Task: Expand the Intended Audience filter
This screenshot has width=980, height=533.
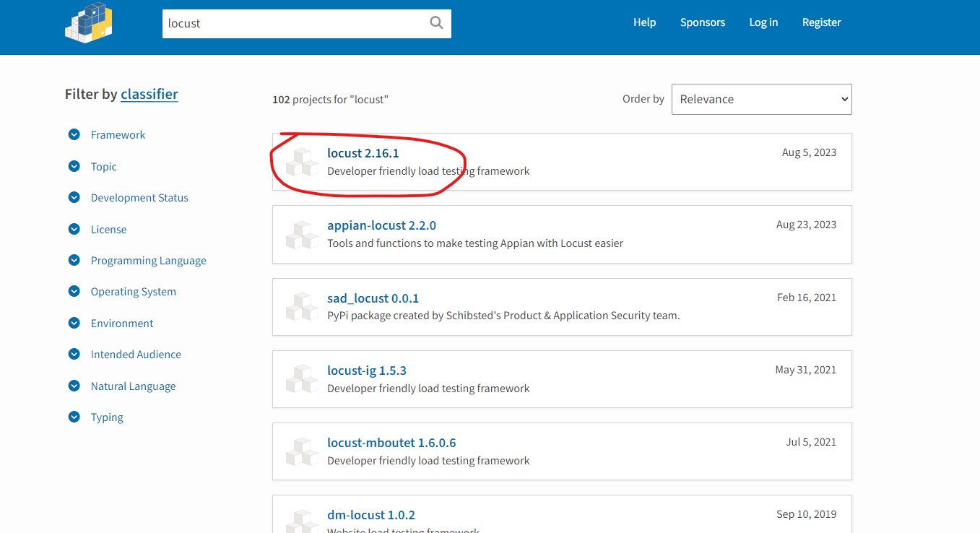Action: 136,355
